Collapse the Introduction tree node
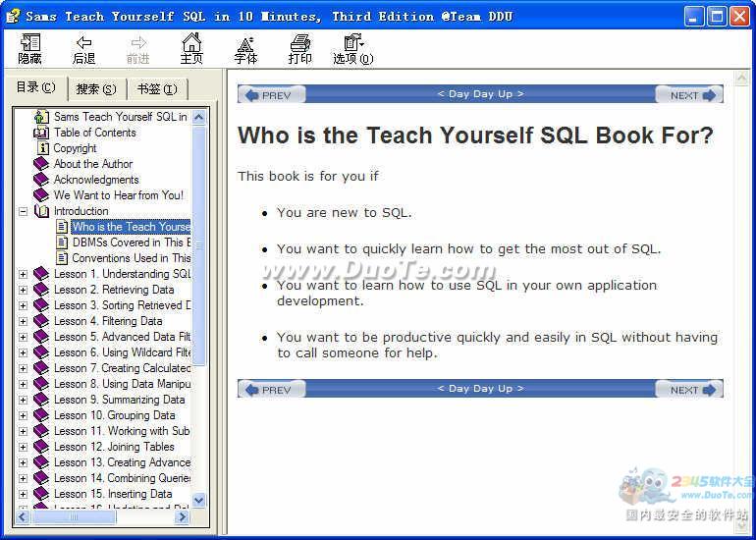 coord(23,211)
